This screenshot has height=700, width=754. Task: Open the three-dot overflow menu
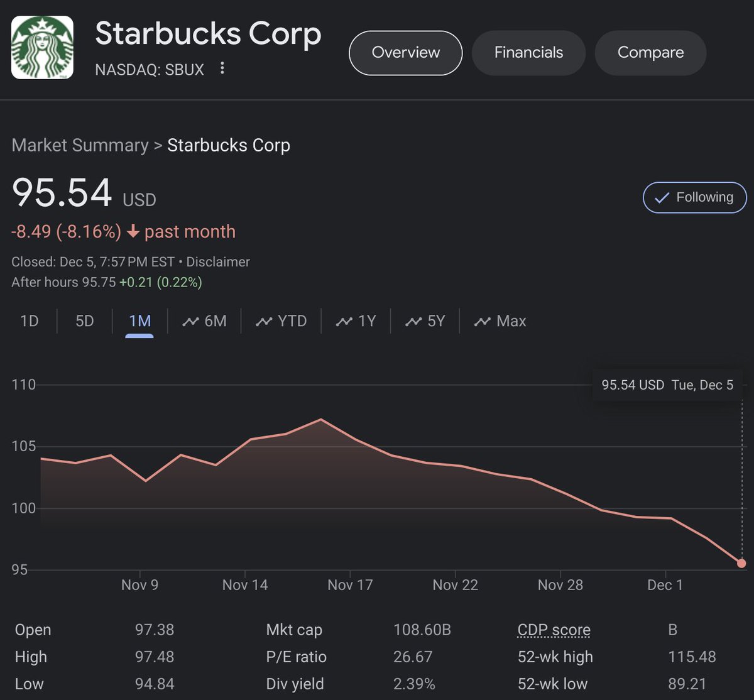222,68
